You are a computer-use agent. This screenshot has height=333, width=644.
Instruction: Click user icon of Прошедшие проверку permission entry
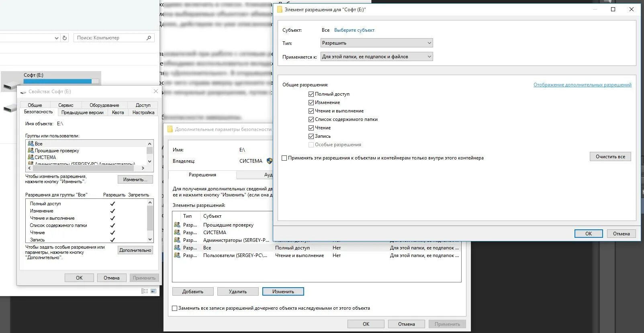click(x=177, y=225)
